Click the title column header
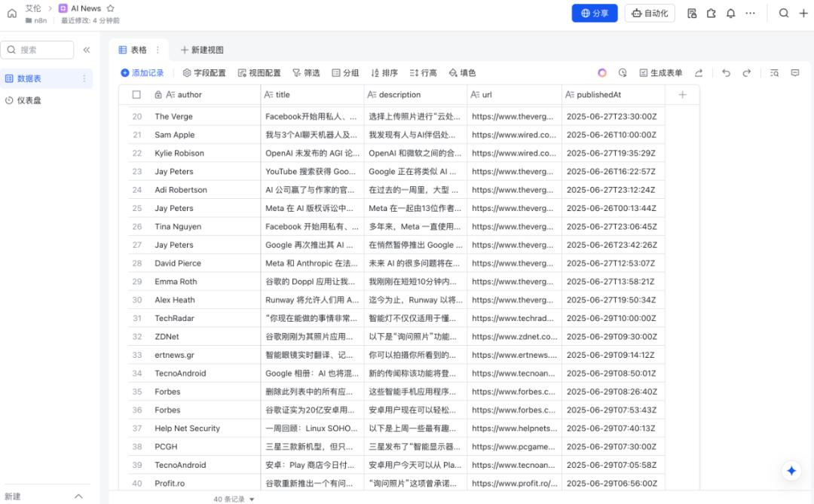814x504 pixels. click(x=312, y=94)
